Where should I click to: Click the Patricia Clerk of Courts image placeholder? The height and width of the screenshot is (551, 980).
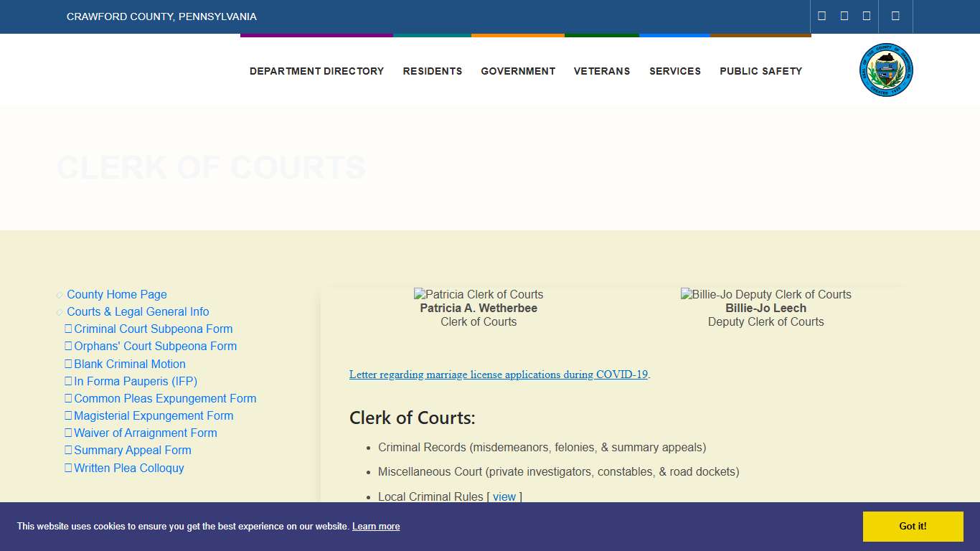click(x=478, y=294)
